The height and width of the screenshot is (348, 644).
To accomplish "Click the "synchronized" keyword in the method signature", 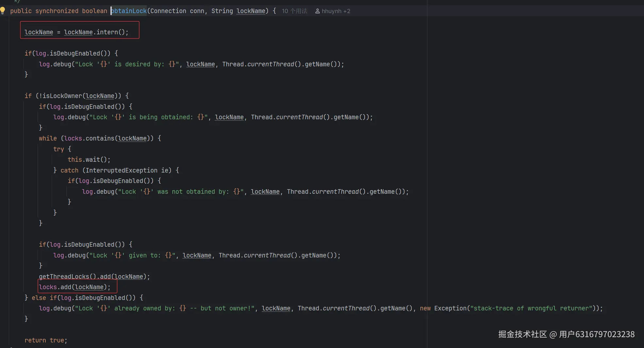I will pyautogui.click(x=57, y=11).
